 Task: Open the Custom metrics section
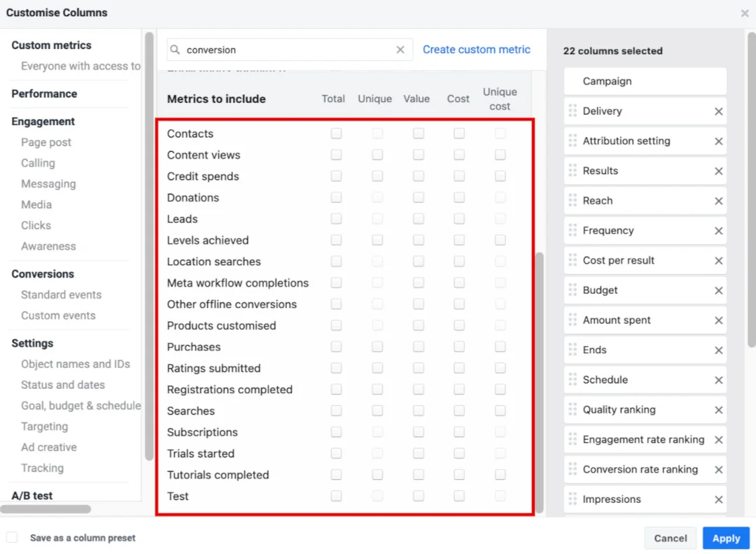click(51, 45)
